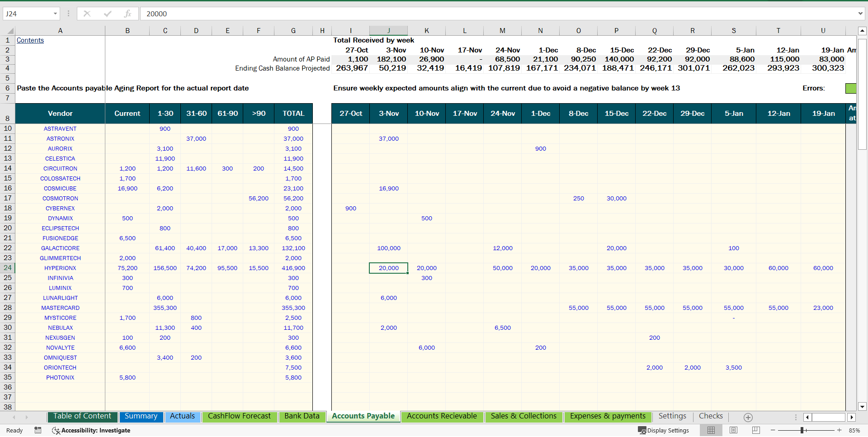Select PHOTONIX vendor cell

point(60,378)
